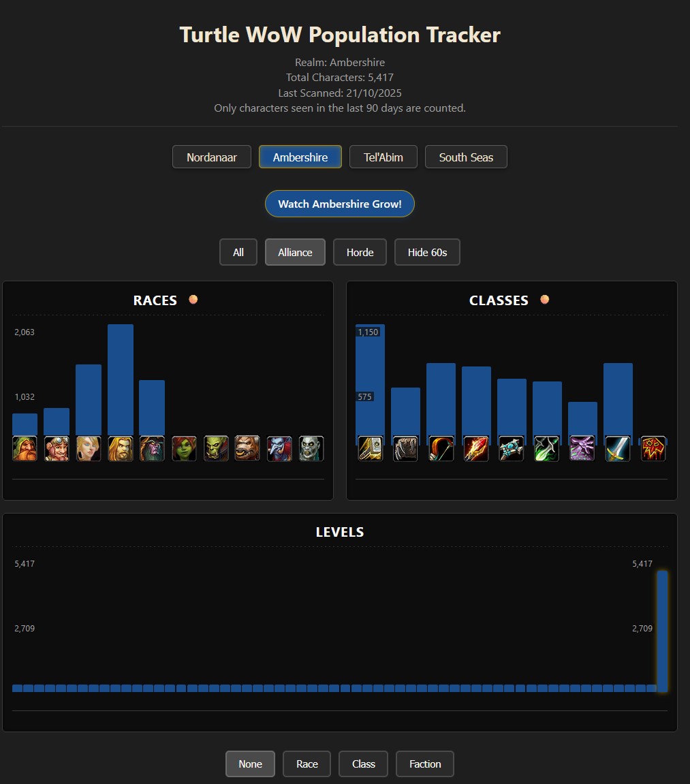Click the Warlock purple hand icon
690x784 pixels.
click(x=582, y=448)
